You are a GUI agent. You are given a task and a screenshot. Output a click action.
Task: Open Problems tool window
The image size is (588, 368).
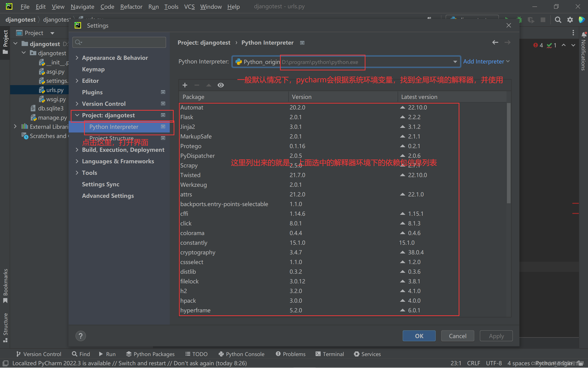click(x=291, y=354)
